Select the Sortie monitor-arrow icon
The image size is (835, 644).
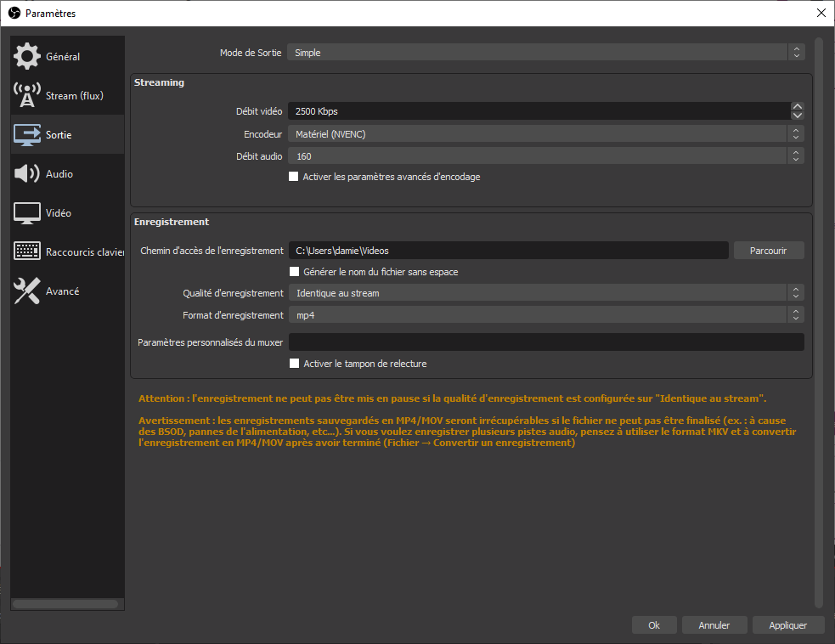pyautogui.click(x=27, y=135)
